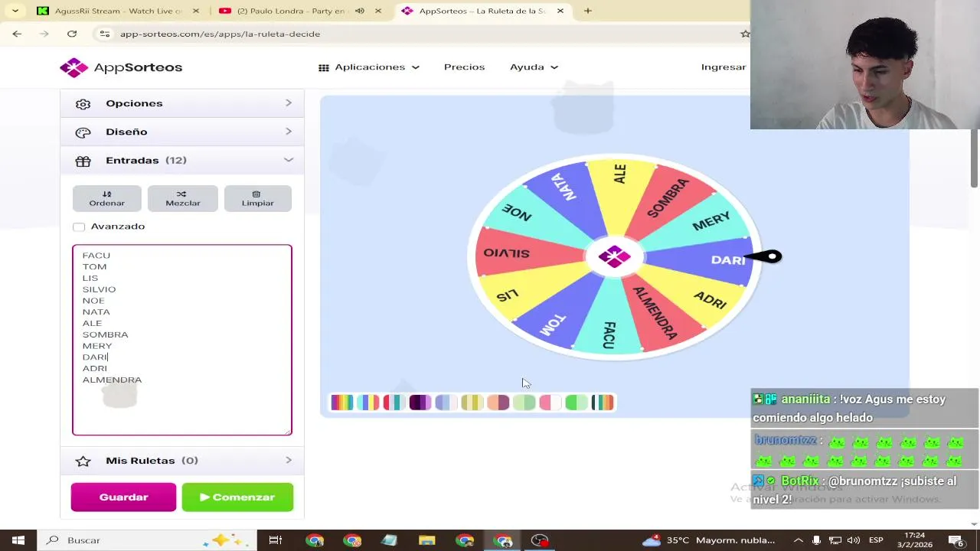Select the green color palette
The width and height of the screenshot is (980, 551).
pyautogui.click(x=576, y=403)
